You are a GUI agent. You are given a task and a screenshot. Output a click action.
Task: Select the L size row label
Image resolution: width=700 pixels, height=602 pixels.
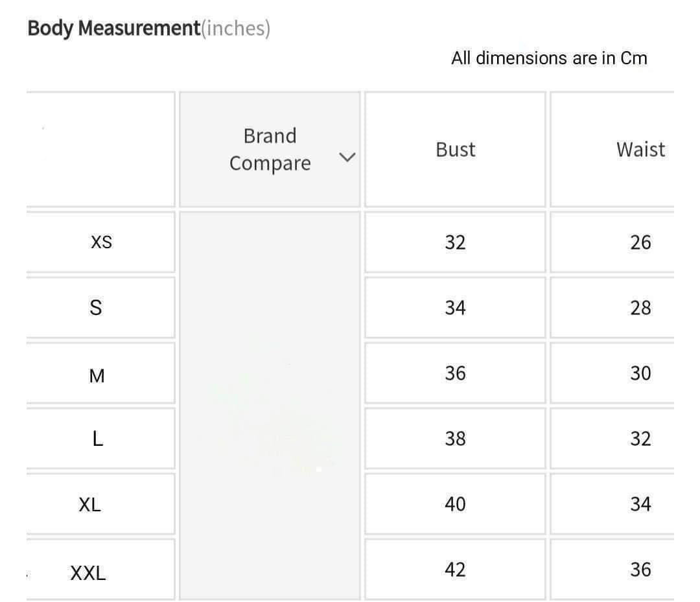pos(97,439)
